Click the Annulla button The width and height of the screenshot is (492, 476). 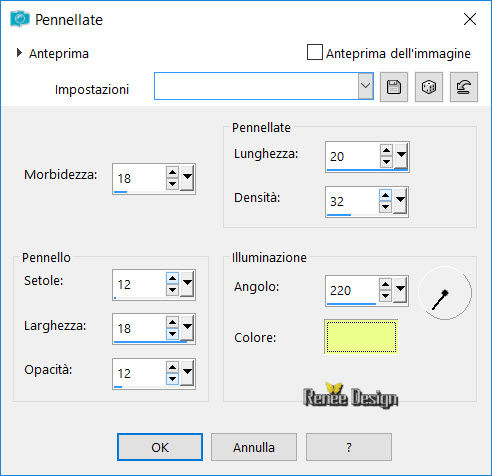tap(254, 447)
